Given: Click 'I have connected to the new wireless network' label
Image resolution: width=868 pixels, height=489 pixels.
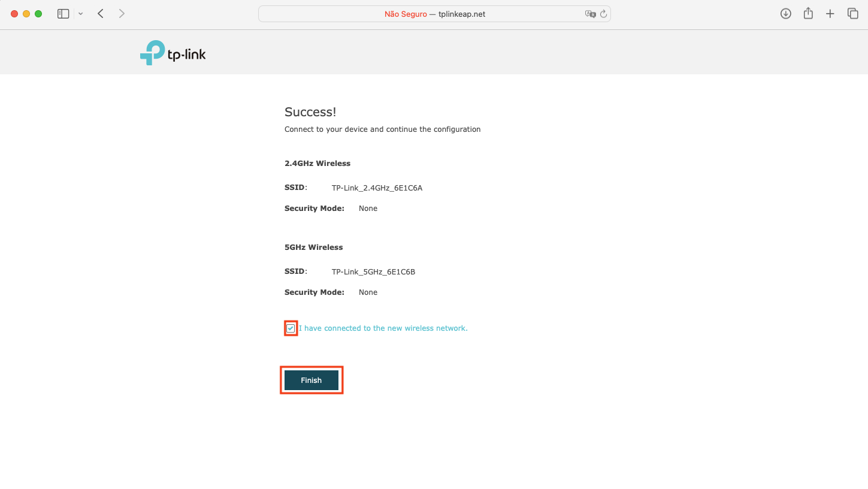Looking at the screenshot, I should tap(383, 328).
